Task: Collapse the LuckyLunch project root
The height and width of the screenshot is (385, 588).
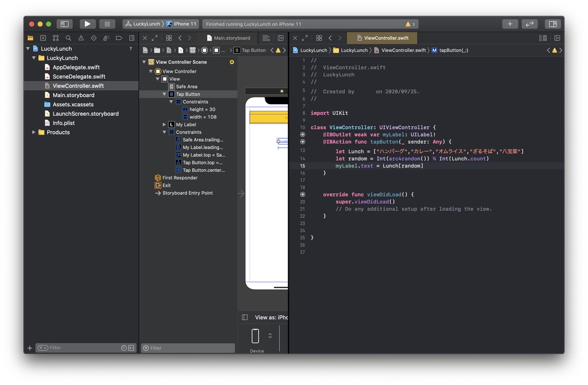Action: point(28,49)
